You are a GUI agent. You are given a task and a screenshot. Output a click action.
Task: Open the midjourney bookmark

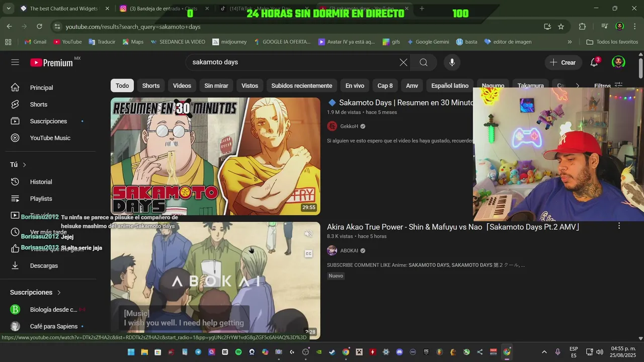tap(229, 42)
